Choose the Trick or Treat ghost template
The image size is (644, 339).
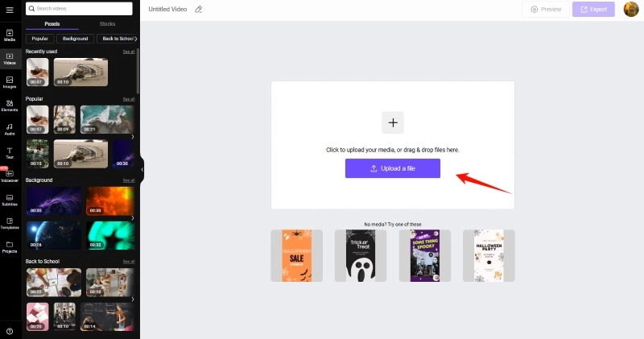[x=361, y=255]
